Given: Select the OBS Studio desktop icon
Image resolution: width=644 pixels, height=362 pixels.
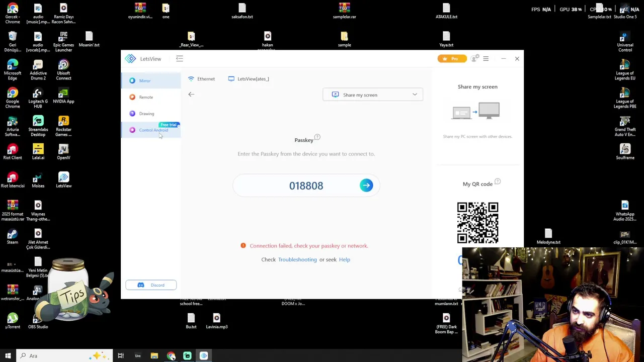Looking at the screenshot, I should pos(38,320).
